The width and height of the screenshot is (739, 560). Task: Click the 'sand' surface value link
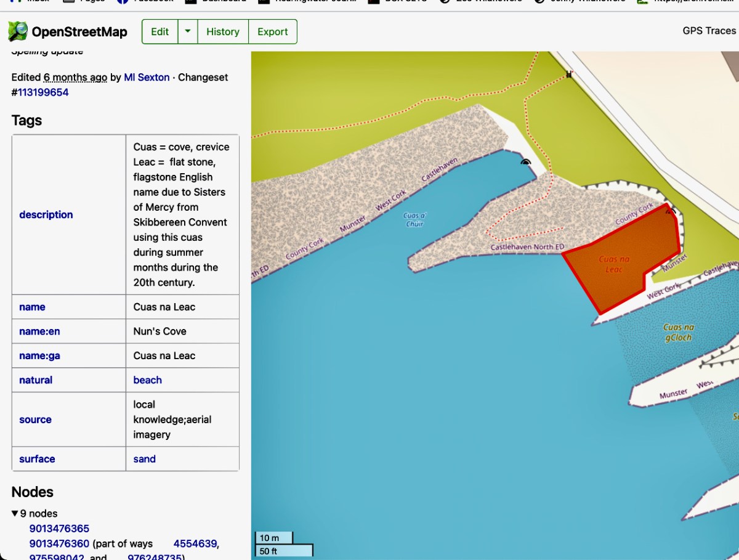click(144, 459)
